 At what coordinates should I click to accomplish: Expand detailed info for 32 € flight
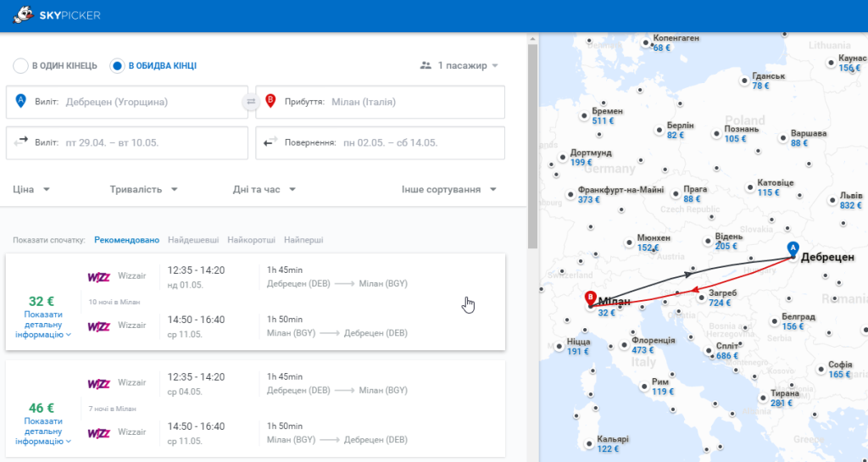[43, 324]
